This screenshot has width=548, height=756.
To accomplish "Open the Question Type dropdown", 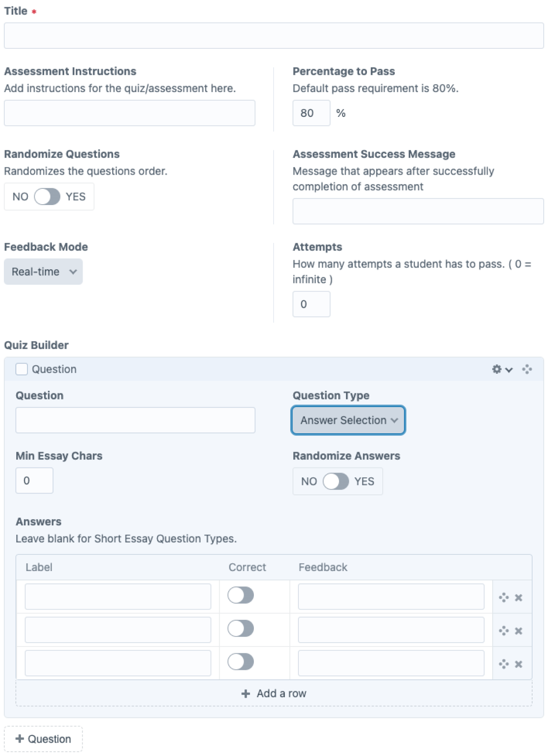I will point(348,420).
